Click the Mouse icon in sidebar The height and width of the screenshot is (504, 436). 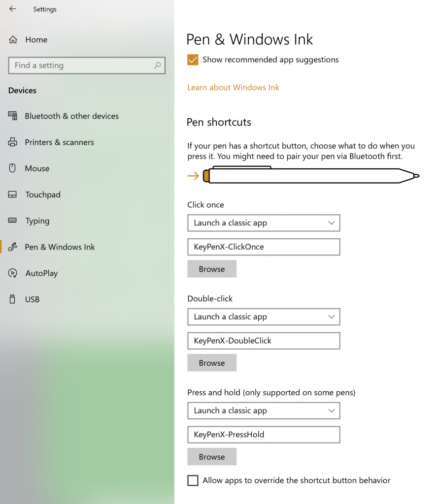tap(12, 168)
